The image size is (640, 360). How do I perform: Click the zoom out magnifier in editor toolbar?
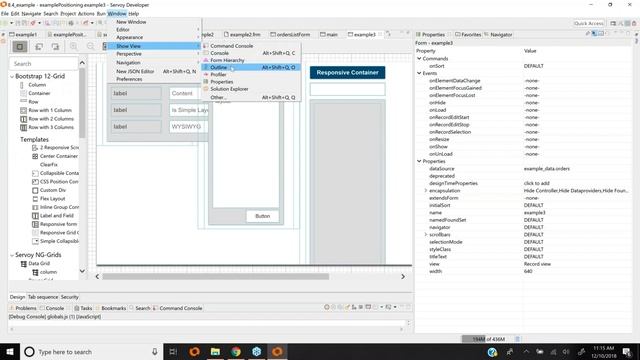pos(91,47)
